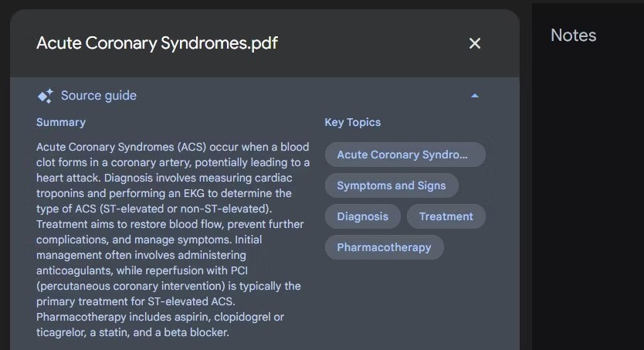Screen dimensions: 644x350
Task: Open the Pharmacotherapy key topic
Action: click(x=384, y=247)
